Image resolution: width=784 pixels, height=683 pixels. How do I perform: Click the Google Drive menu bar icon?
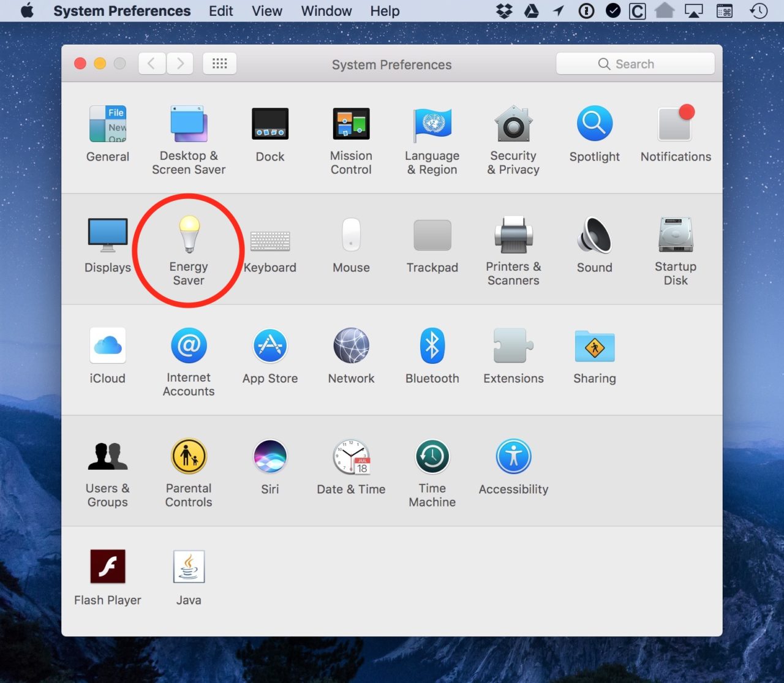532,11
